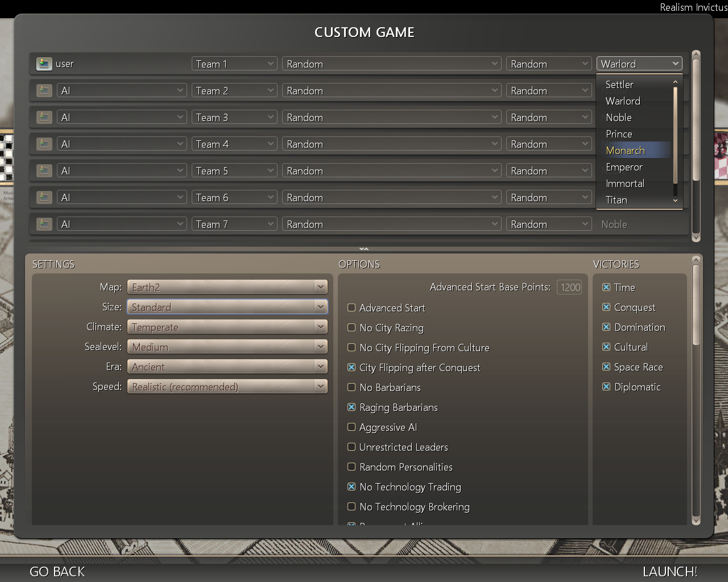Open the Map dropdown showing Earth2

coord(227,288)
